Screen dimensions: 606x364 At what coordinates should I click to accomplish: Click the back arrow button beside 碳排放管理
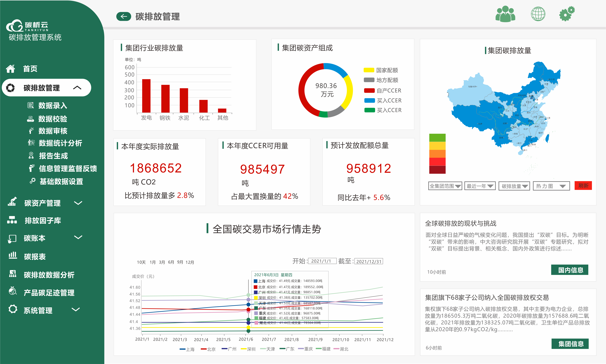click(x=124, y=16)
